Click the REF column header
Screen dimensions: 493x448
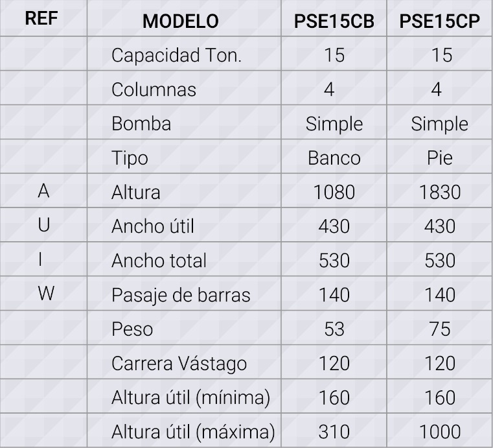(41, 18)
